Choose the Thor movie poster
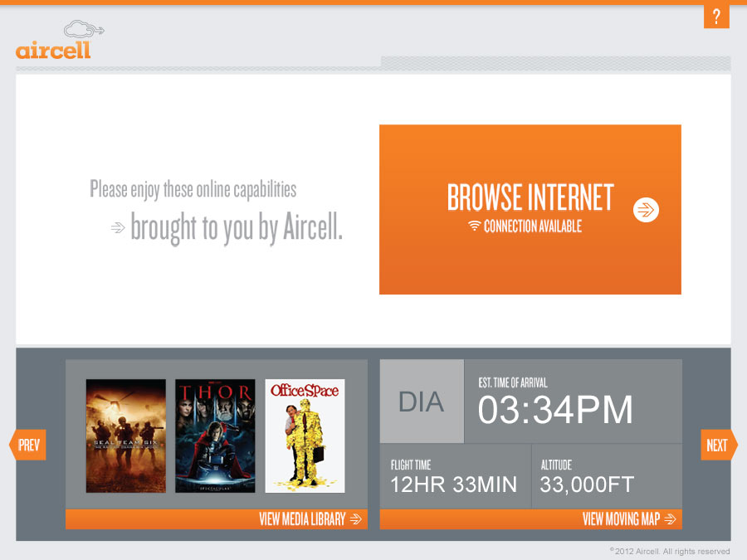This screenshot has height=560, width=747. [x=215, y=436]
